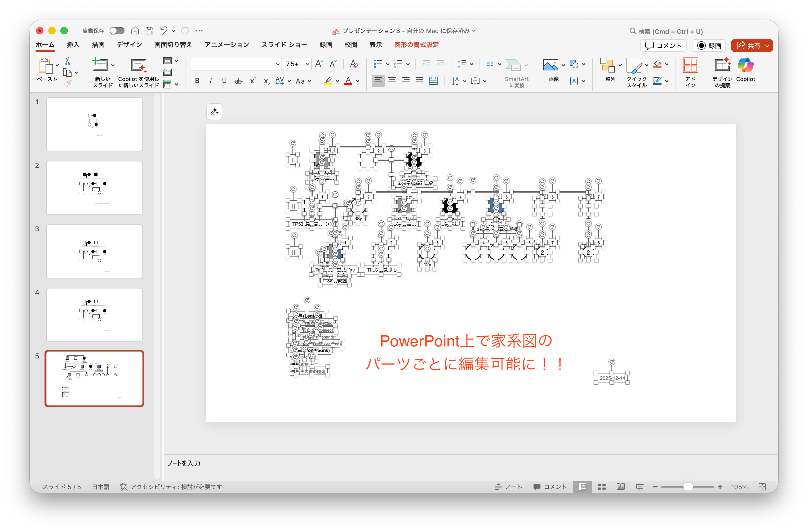
Task: Open the スライドショー ribbon tab
Action: click(x=285, y=44)
